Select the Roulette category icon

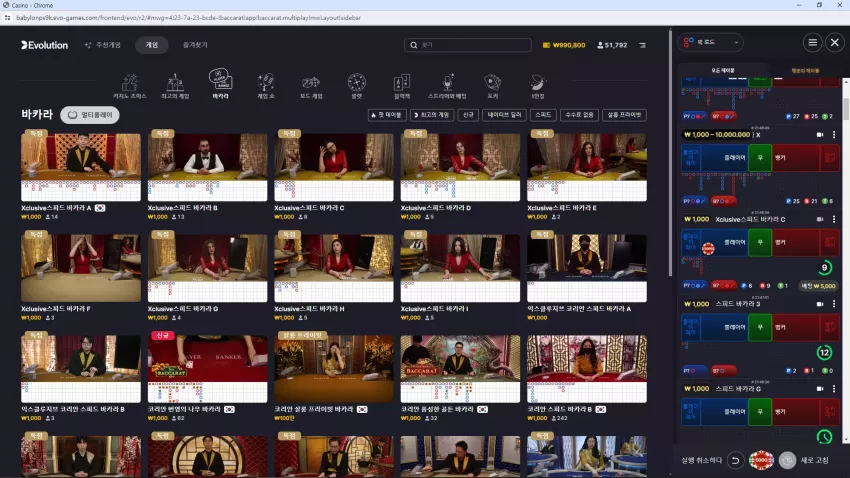pos(357,86)
